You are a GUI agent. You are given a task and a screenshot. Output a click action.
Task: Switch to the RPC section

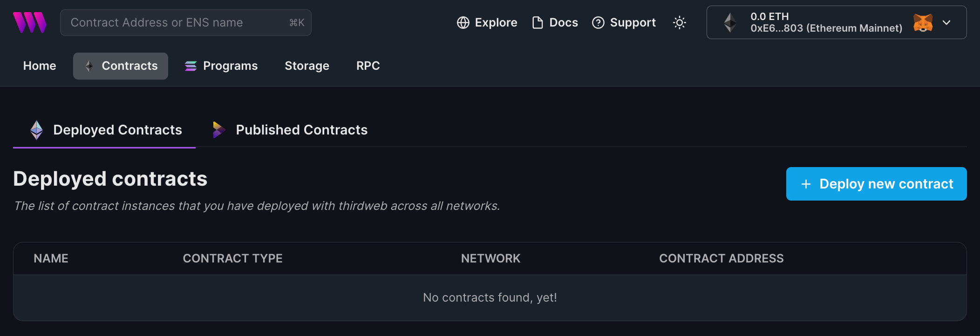click(368, 66)
